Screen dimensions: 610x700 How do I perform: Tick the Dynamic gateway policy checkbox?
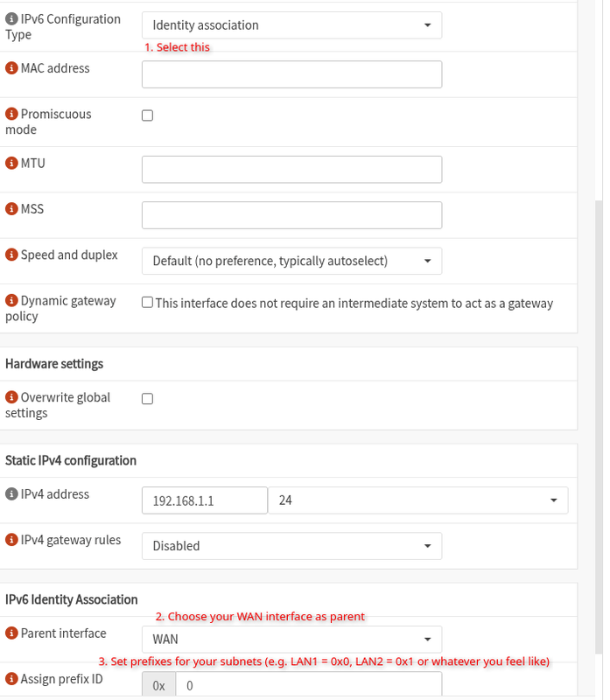[x=147, y=302]
